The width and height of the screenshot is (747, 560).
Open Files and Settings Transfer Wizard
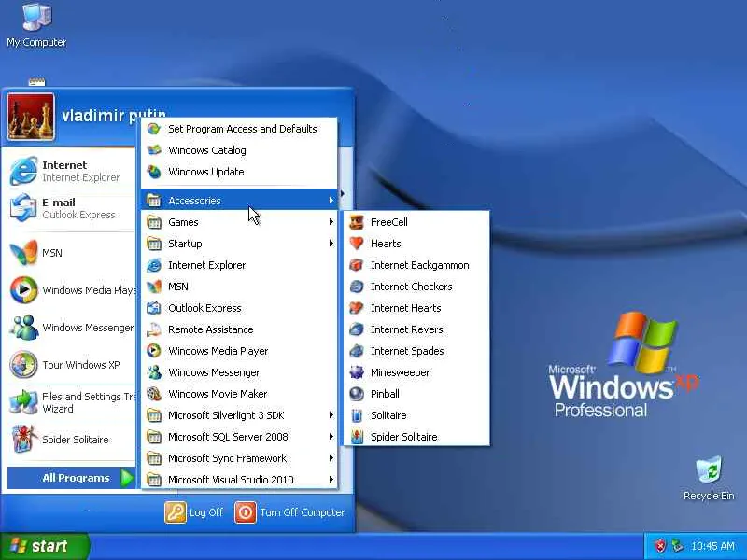(x=72, y=402)
